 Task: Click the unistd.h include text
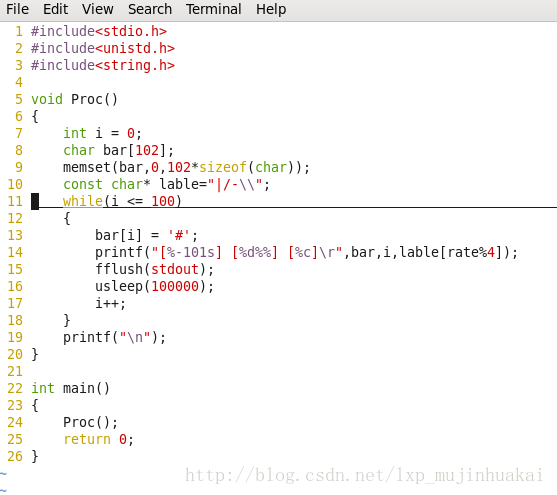[x=103, y=48]
